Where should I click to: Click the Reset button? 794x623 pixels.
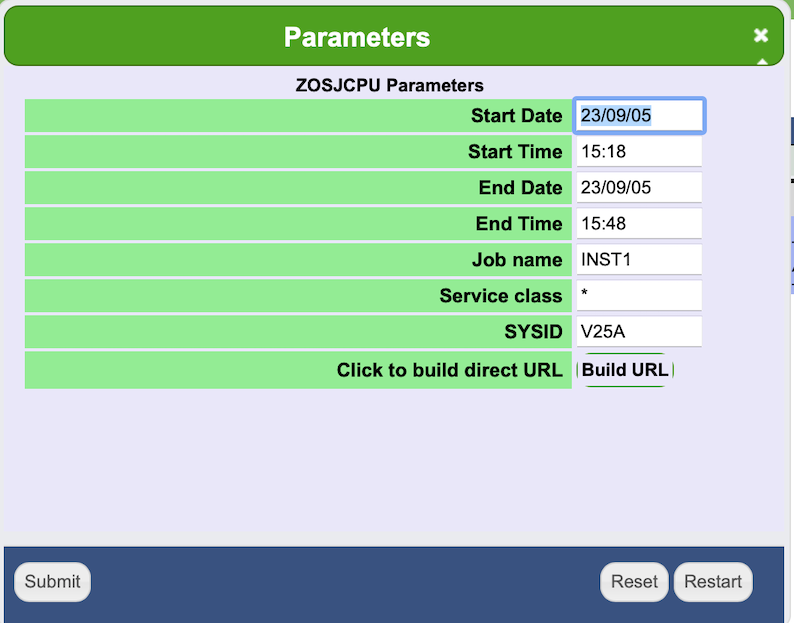[x=634, y=582]
